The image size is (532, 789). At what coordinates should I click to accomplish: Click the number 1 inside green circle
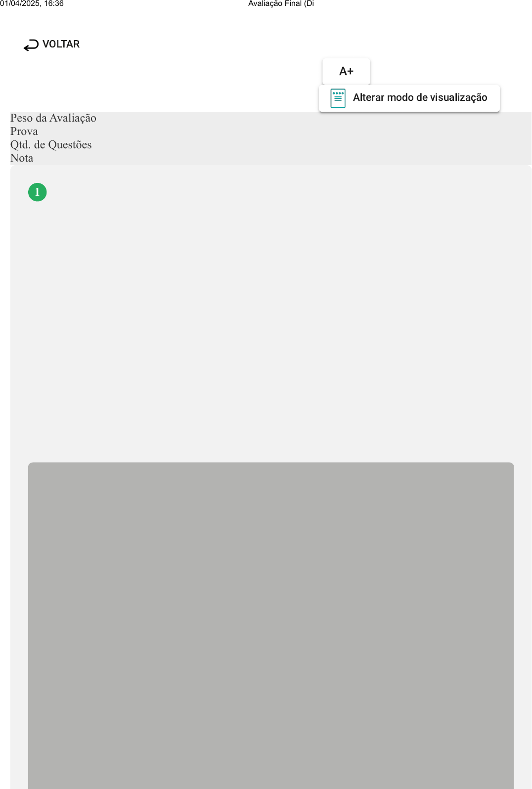pos(37,192)
